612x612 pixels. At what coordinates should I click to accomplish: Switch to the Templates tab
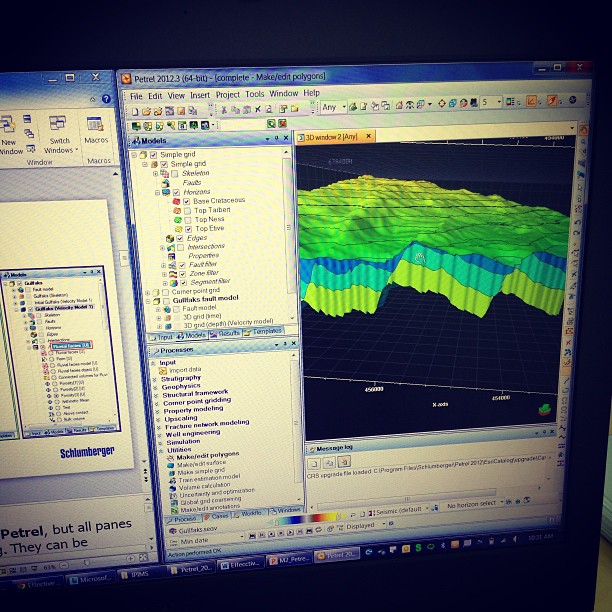coord(263,332)
